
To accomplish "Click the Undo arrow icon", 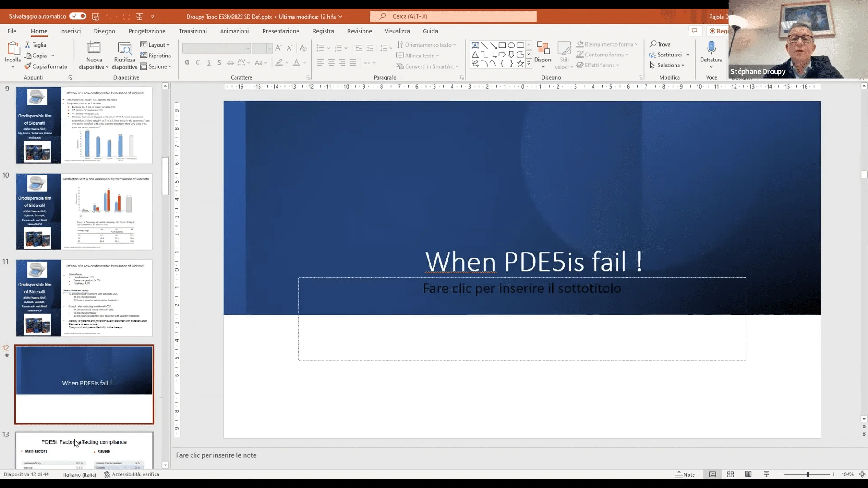I will point(108,16).
